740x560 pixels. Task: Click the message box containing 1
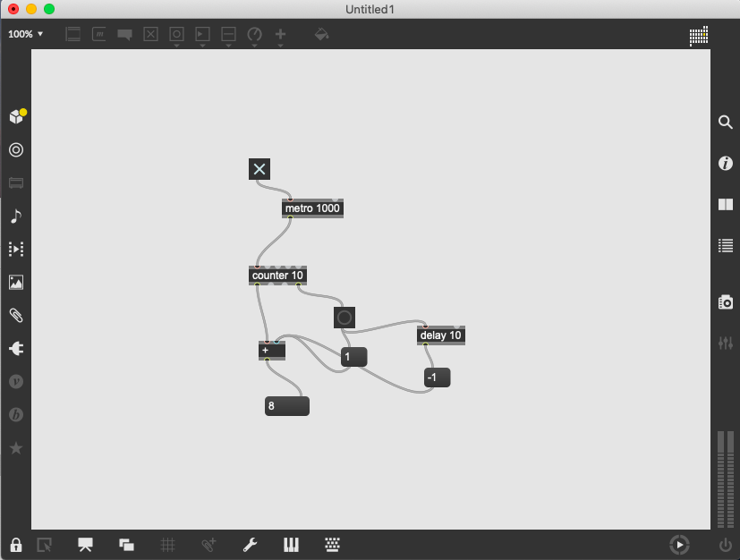click(354, 357)
